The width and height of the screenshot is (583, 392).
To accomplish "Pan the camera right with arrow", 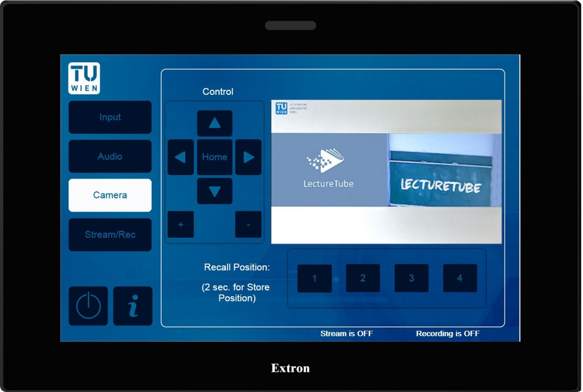I will (x=248, y=157).
